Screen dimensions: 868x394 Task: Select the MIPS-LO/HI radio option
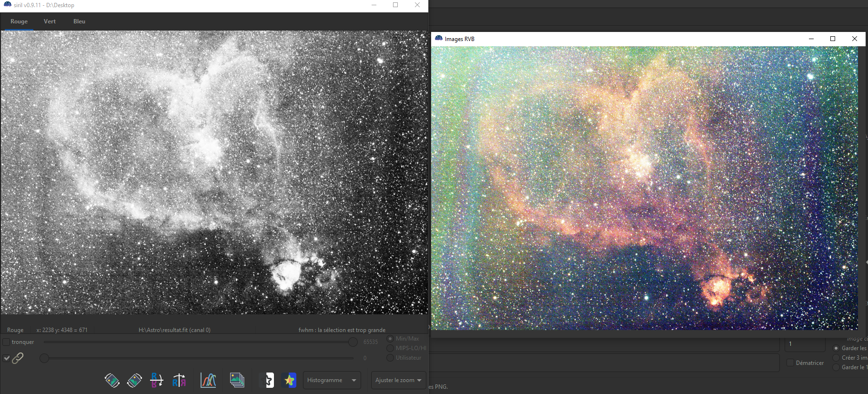click(390, 348)
